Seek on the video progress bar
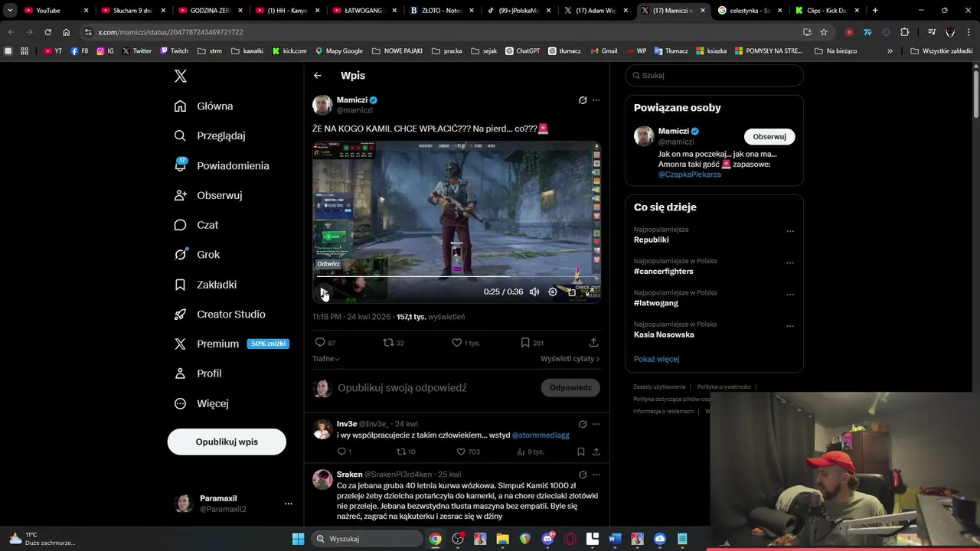The image size is (980, 551). pyautogui.click(x=456, y=276)
